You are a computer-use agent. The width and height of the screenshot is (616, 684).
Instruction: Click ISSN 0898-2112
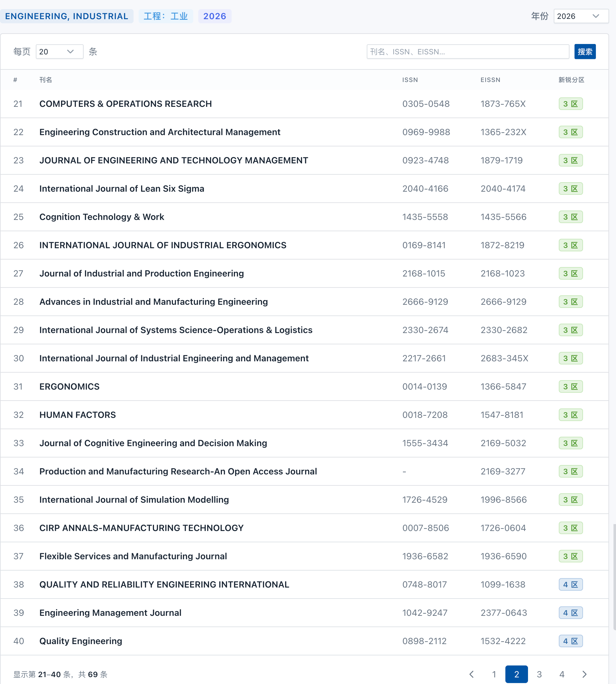pyautogui.click(x=424, y=641)
